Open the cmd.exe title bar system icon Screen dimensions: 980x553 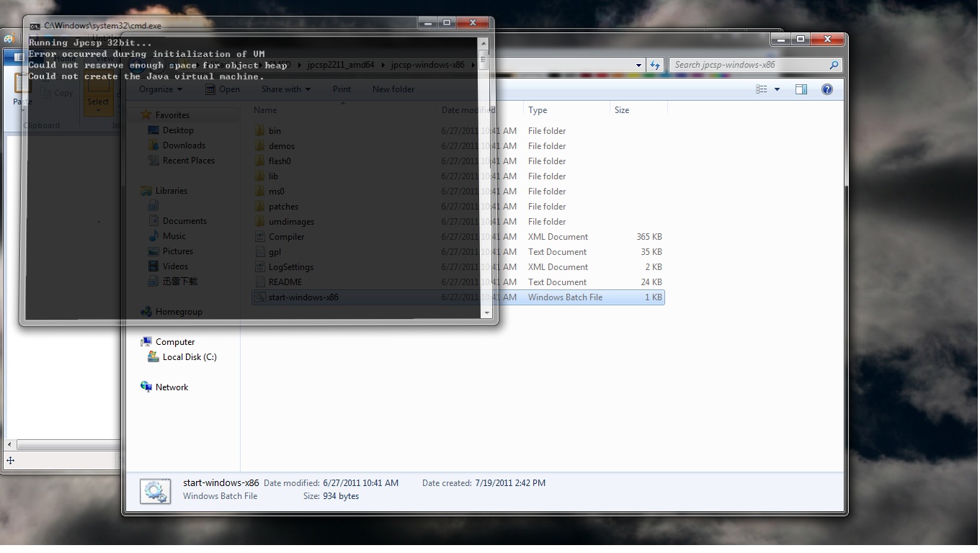tap(35, 26)
